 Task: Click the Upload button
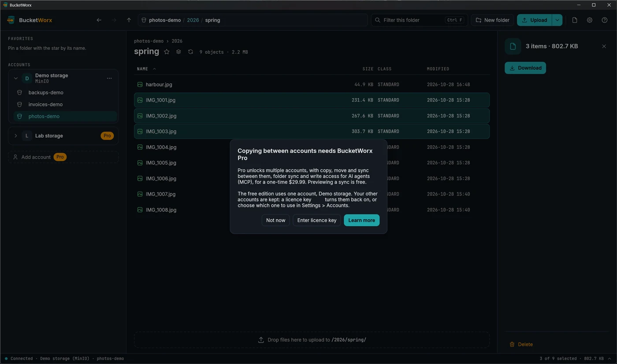point(534,20)
